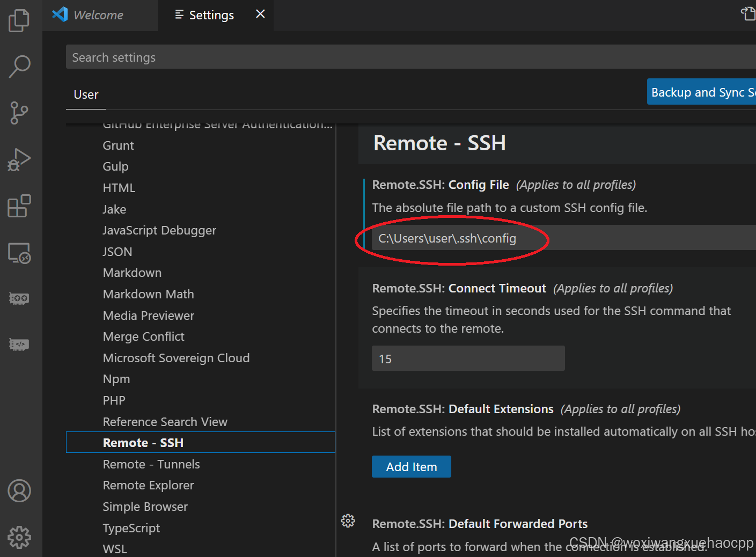Image resolution: width=756 pixels, height=557 pixels.
Task: Click the Config File path field
Action: [564, 238]
